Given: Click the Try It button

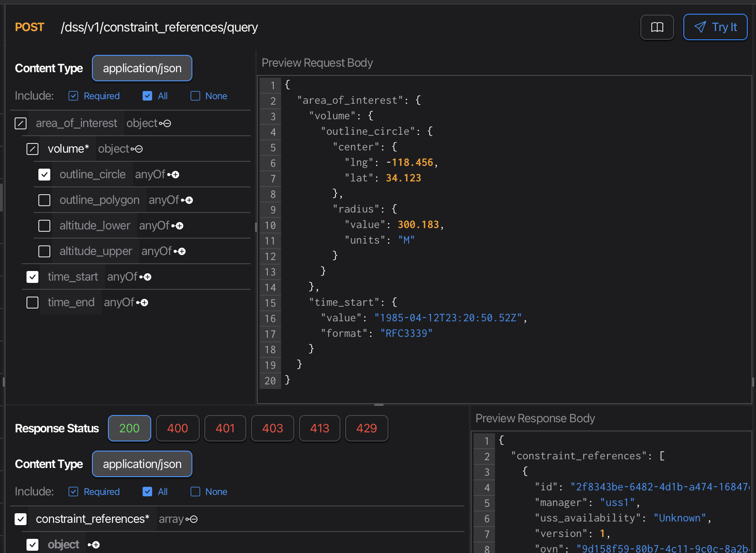Looking at the screenshot, I should click(x=715, y=27).
